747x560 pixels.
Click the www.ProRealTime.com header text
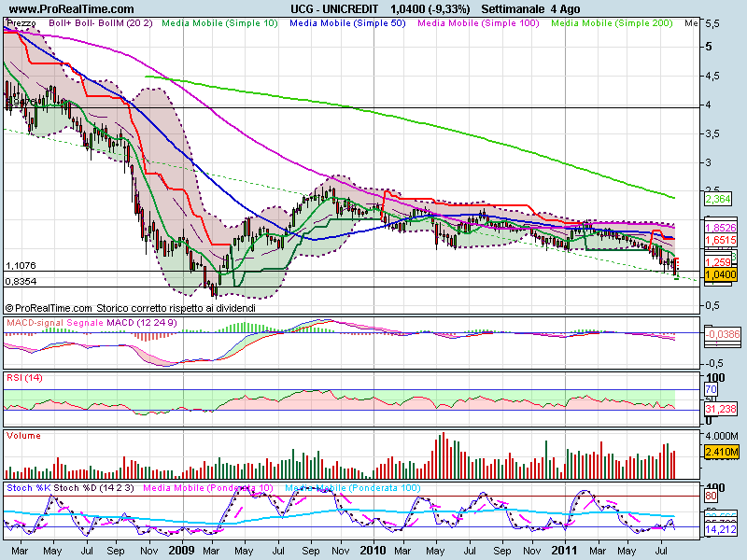(x=72, y=8)
